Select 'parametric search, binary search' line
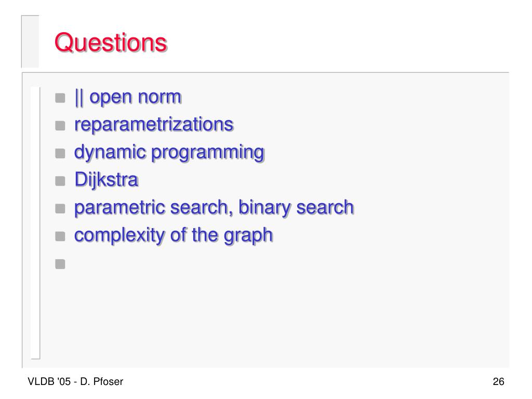The image size is (532, 399). tap(214, 208)
